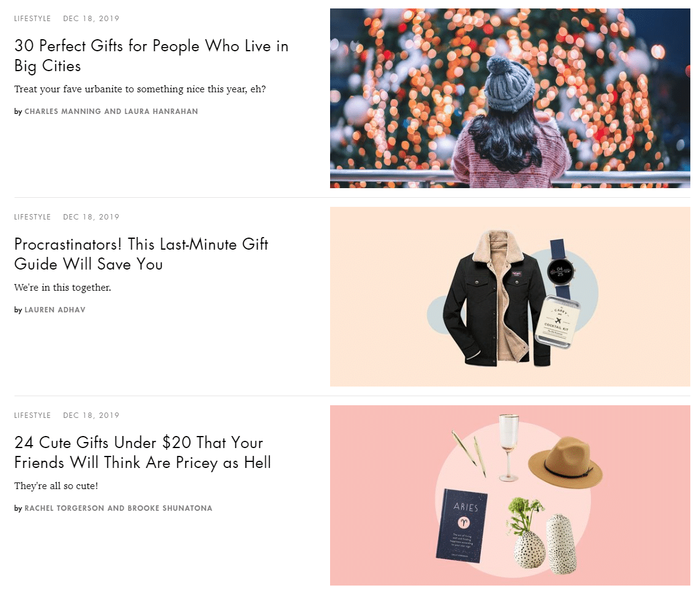Open author Rachel Torgerson's link

coord(65,508)
